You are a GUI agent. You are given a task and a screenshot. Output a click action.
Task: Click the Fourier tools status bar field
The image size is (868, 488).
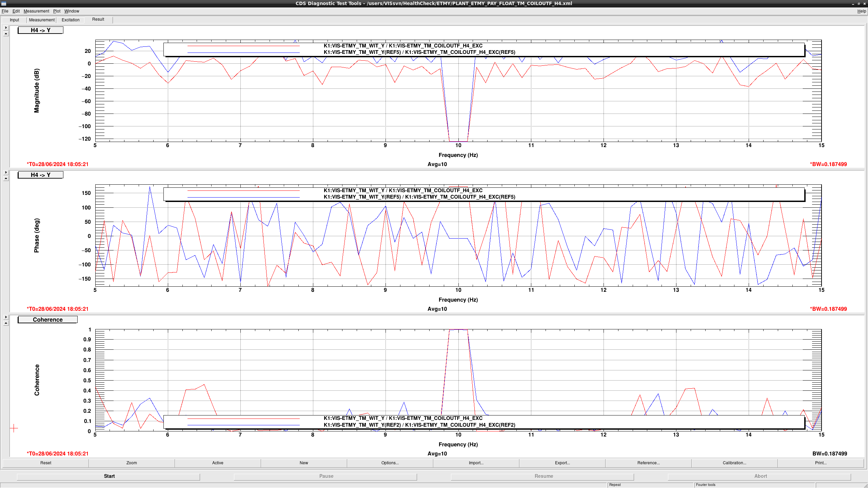coord(754,485)
